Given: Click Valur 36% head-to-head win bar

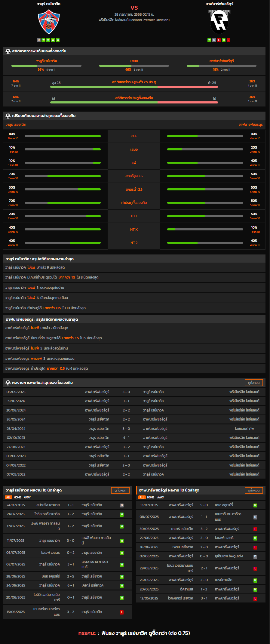Looking at the screenshot, I should (x=46, y=66).
